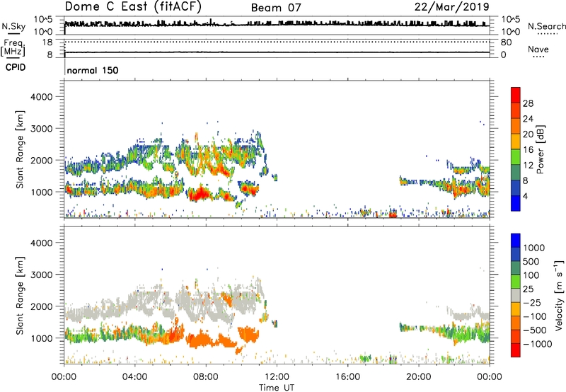Click the light green 25-100 Velocity colorbar segment
The height and width of the screenshot is (392, 566).
pyautogui.click(x=516, y=282)
